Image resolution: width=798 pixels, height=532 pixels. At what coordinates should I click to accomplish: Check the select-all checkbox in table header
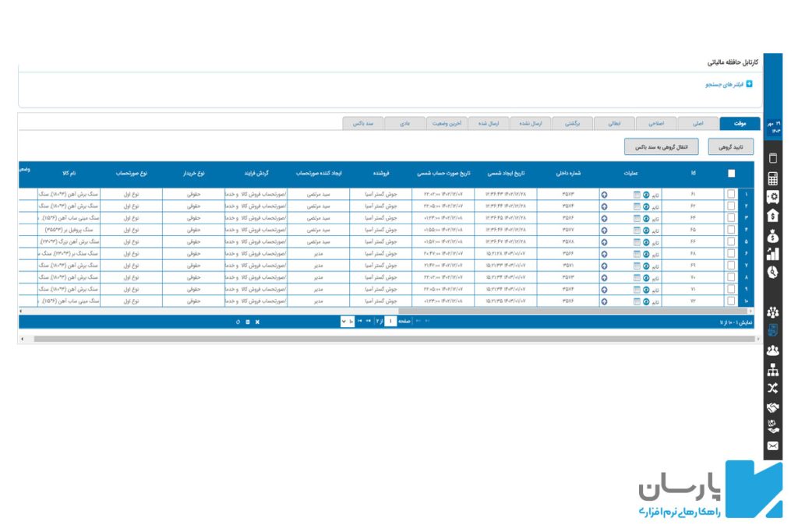pos(731,174)
